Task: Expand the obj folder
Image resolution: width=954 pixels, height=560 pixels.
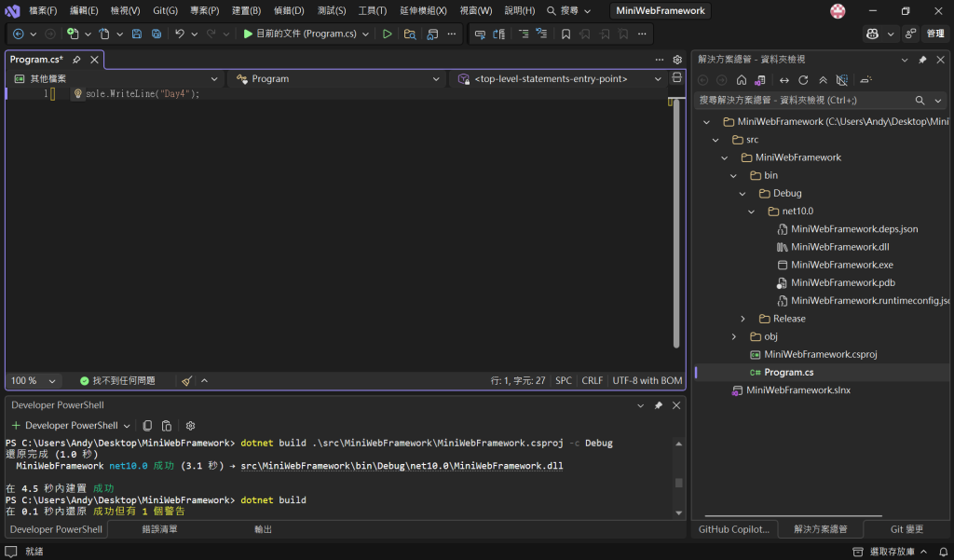Action: tap(734, 336)
